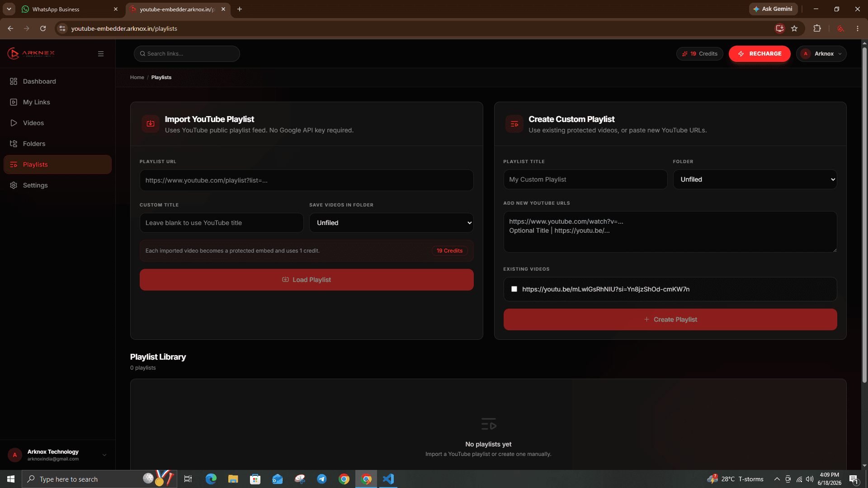Open a new browser tab
The height and width of the screenshot is (488, 868).
[x=240, y=9]
